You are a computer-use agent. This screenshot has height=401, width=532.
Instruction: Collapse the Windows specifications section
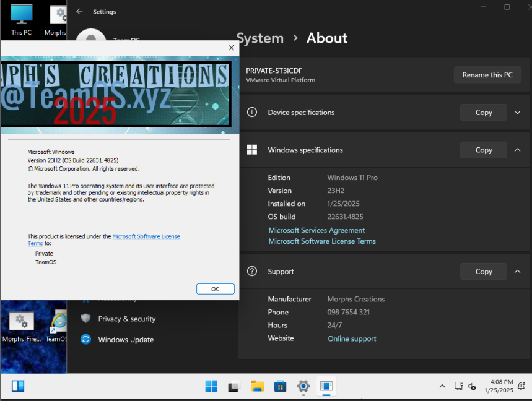(x=517, y=150)
